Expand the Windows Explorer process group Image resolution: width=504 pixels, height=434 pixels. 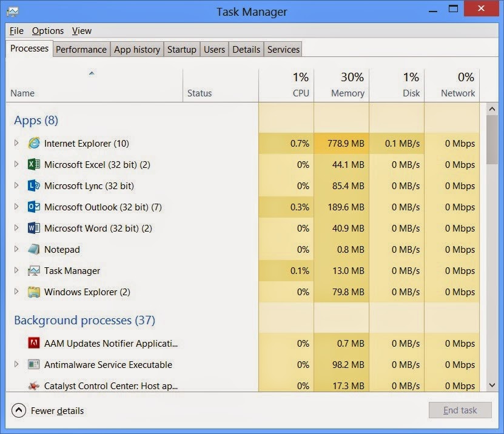(x=16, y=292)
